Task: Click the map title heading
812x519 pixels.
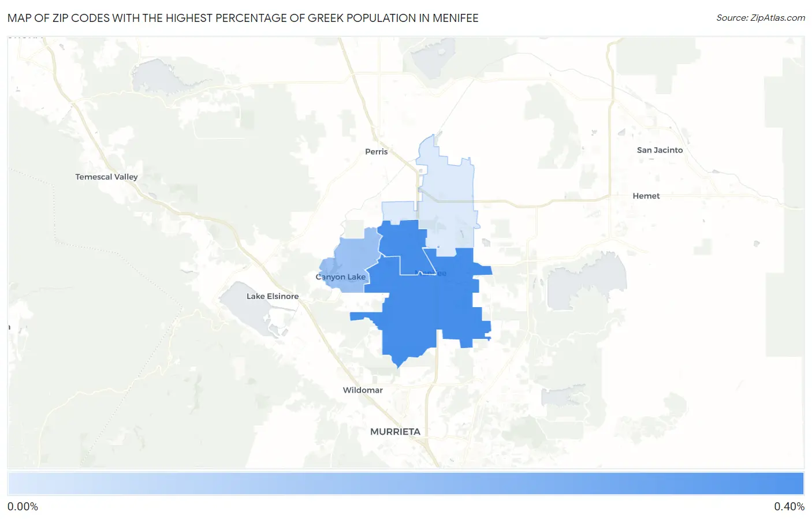Action: click(x=243, y=18)
